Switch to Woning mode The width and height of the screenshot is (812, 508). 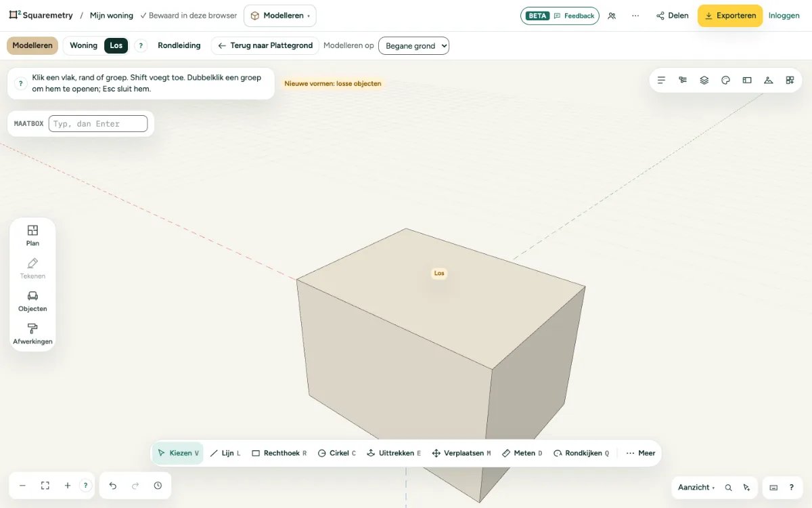(x=84, y=45)
